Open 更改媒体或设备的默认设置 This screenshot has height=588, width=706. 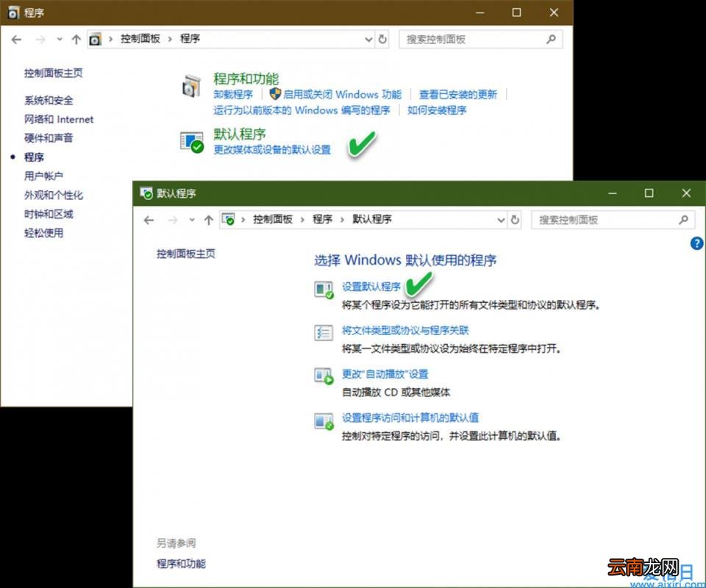pyautogui.click(x=272, y=150)
